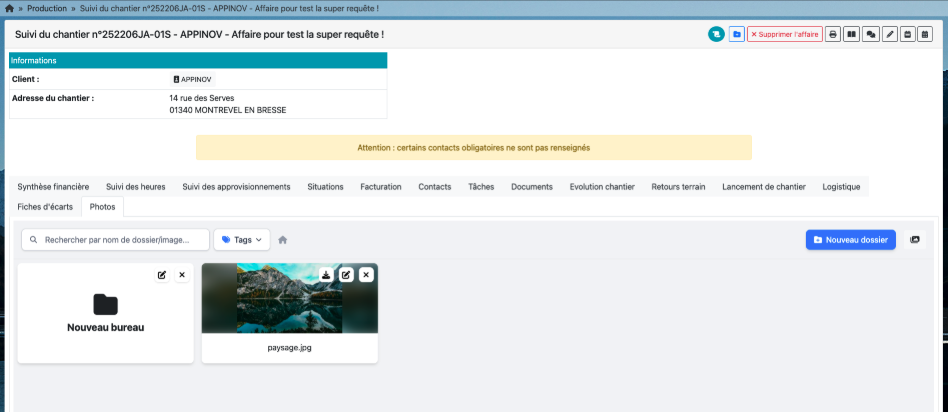Rename the Nouveau bureau folder via edit icon

point(162,275)
